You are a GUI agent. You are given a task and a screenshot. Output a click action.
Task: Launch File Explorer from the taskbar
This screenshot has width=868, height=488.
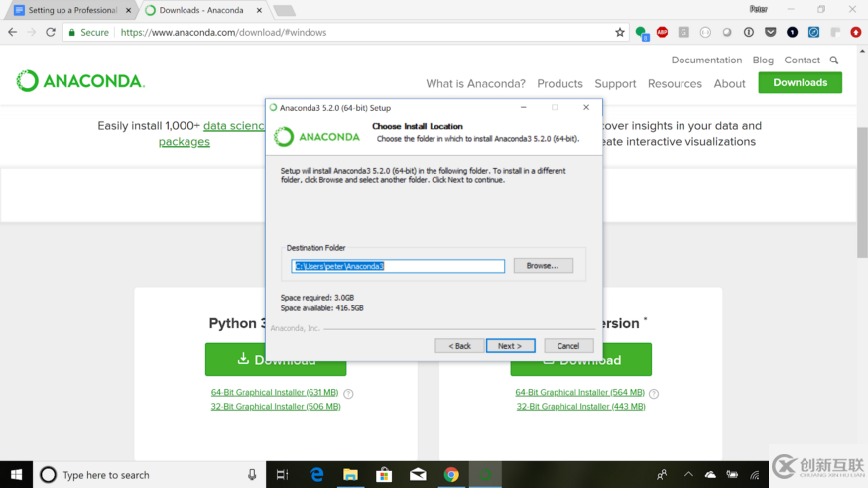point(350,475)
